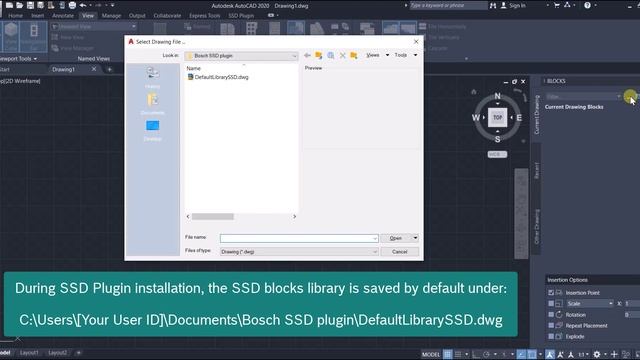Go back using the dialog's back arrow icon
This screenshot has height=360, width=640.
pyautogui.click(x=307, y=55)
